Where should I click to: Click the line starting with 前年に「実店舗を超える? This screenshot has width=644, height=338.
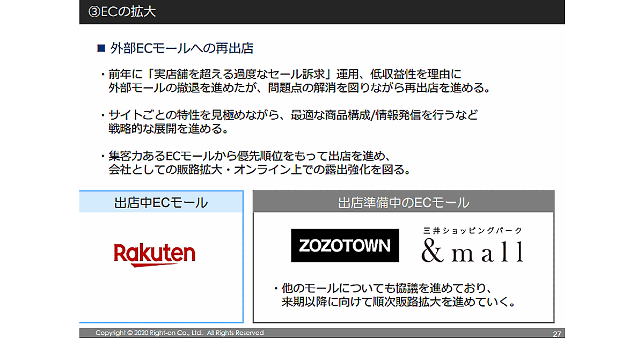pos(284,74)
